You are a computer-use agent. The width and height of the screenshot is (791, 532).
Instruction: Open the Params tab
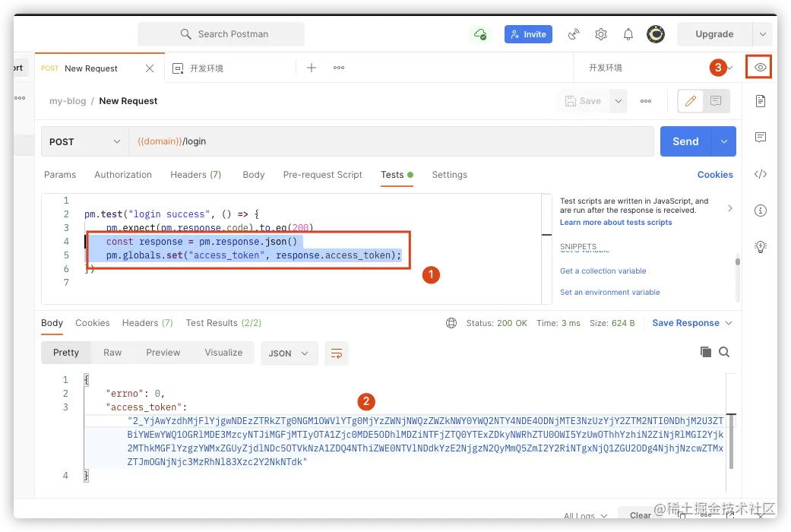coord(60,175)
